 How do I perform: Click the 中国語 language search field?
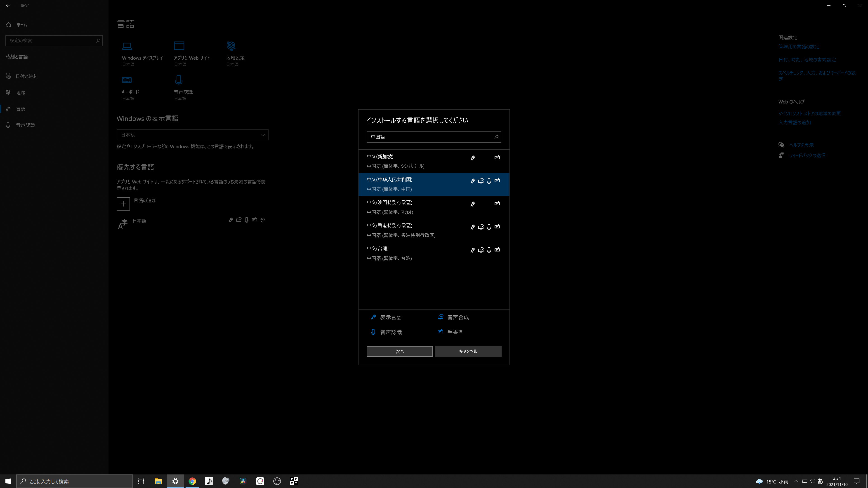pyautogui.click(x=430, y=137)
